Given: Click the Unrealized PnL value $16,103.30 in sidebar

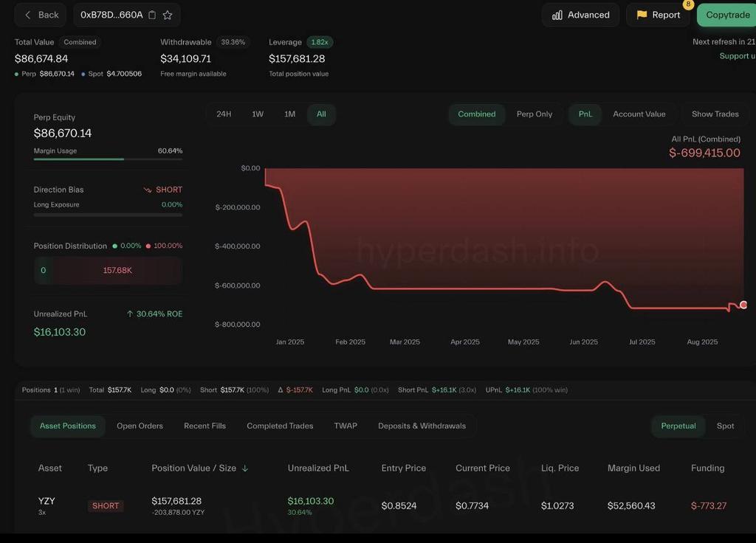Looking at the screenshot, I should coord(59,332).
